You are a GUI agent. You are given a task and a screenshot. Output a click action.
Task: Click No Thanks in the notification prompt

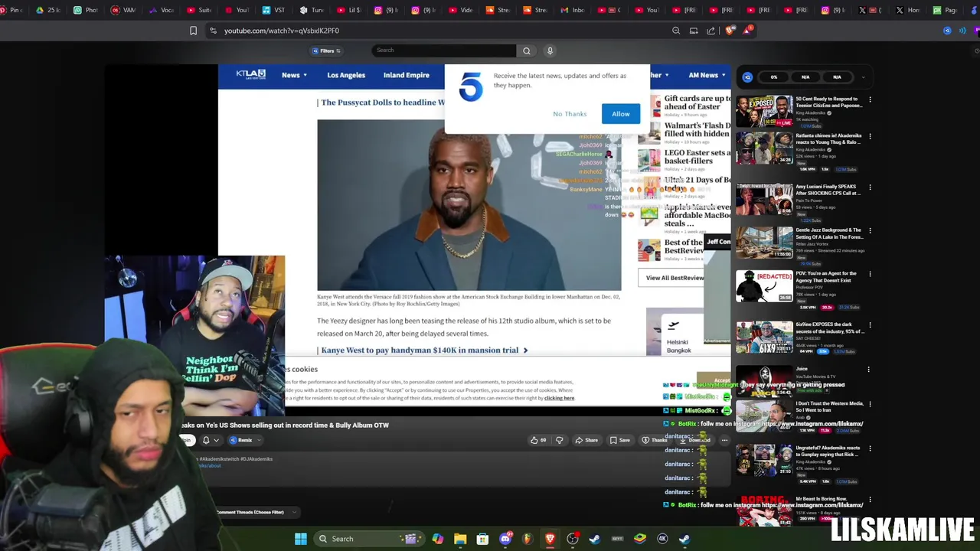coord(570,114)
